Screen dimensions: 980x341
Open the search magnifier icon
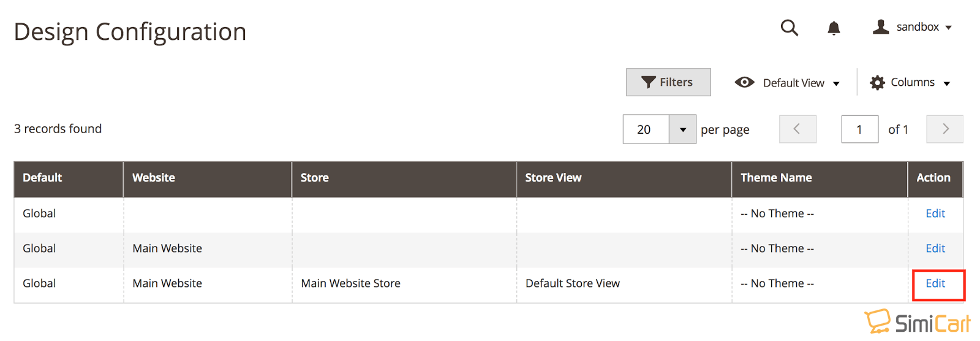(789, 28)
